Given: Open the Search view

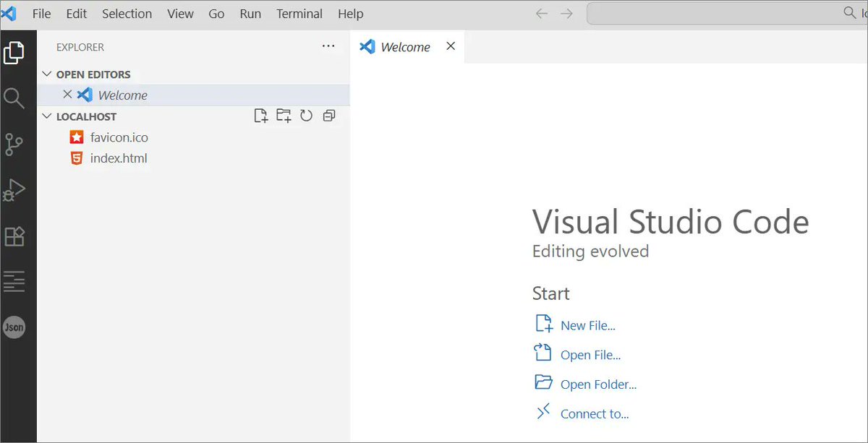Looking at the screenshot, I should tap(14, 98).
